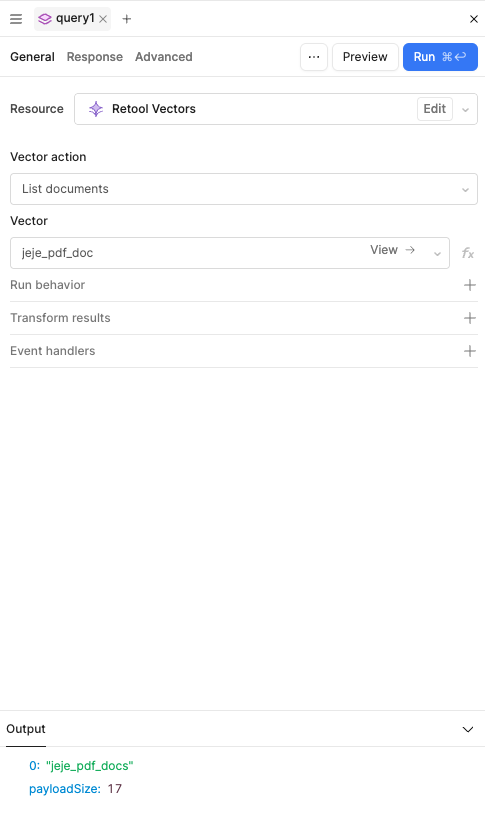Toggle the fx dynamic mode for Vector
This screenshot has width=485, height=815.
[x=468, y=253]
